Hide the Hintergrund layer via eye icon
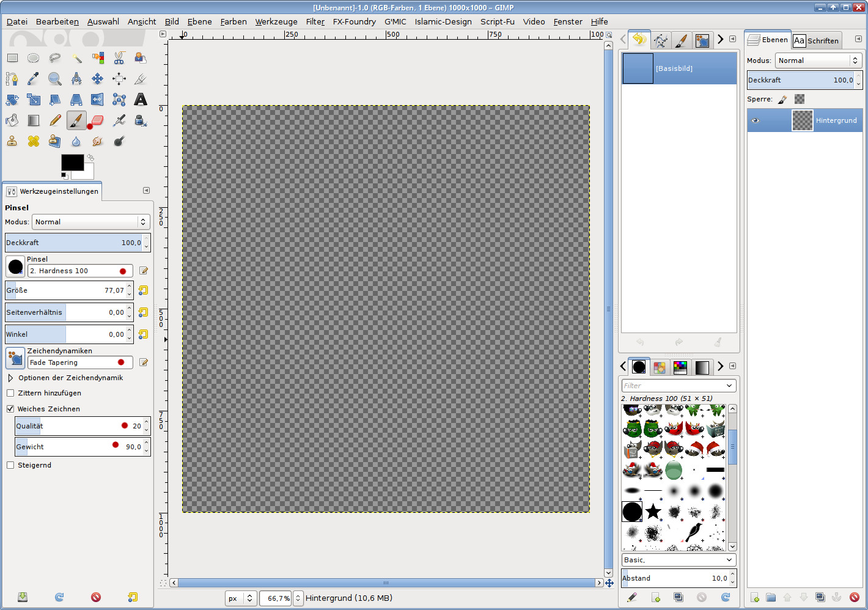 click(756, 120)
